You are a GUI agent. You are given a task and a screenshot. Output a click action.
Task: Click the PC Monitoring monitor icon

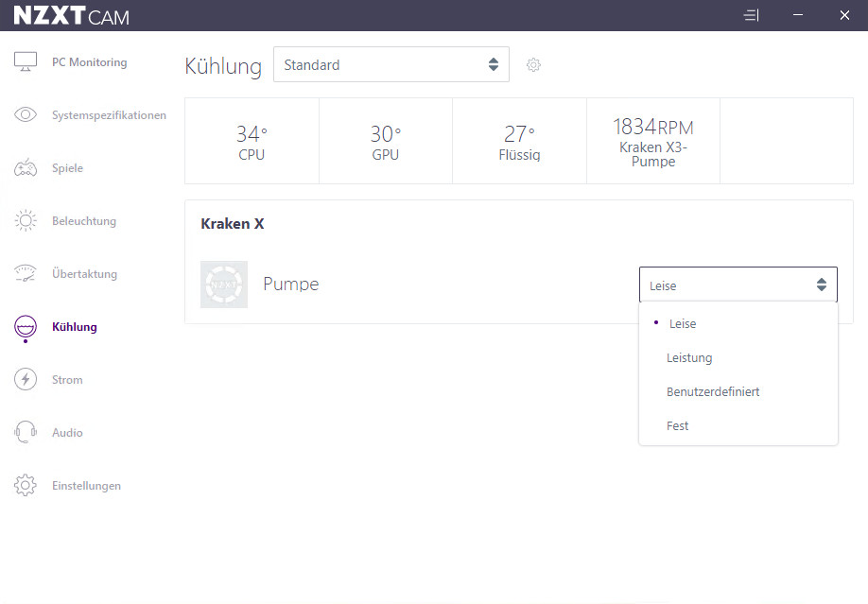[26, 62]
